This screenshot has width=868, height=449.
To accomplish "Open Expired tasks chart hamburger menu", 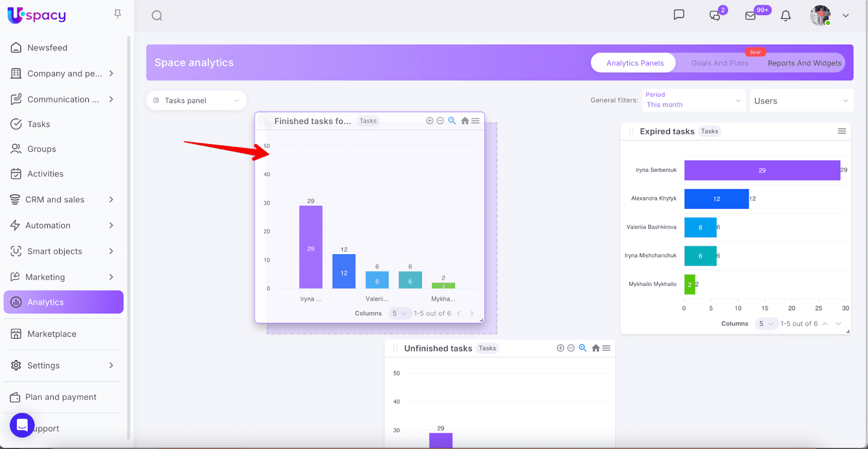I will point(841,131).
